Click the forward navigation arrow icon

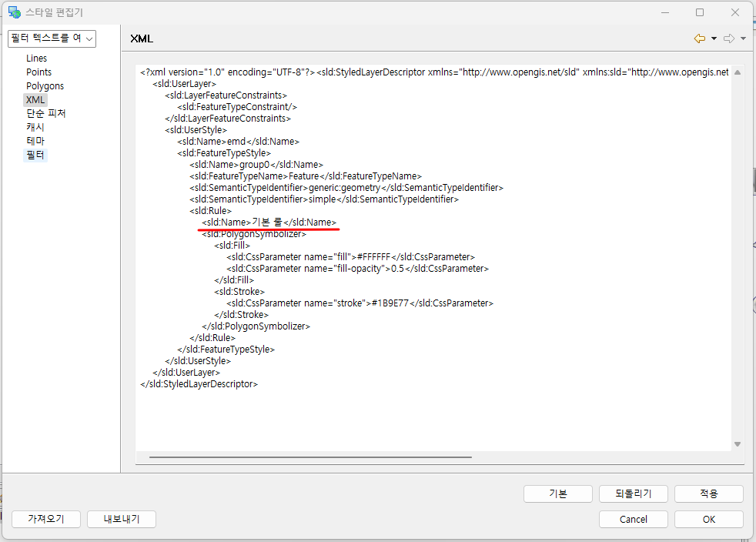729,38
